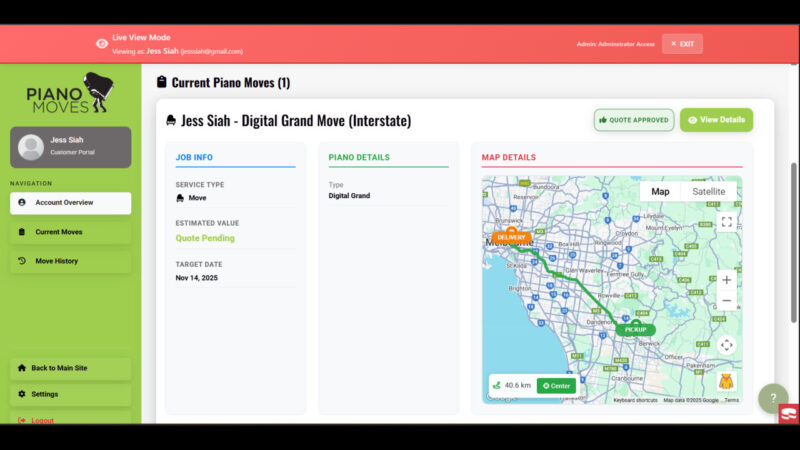This screenshot has height=450, width=800.
Task: Click Back to Main Site
Action: coord(70,368)
